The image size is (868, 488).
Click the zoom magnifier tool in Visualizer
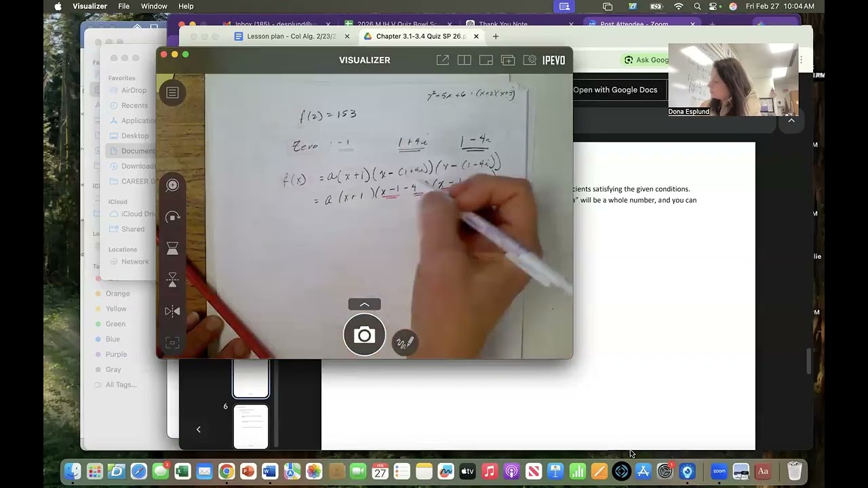click(x=172, y=185)
